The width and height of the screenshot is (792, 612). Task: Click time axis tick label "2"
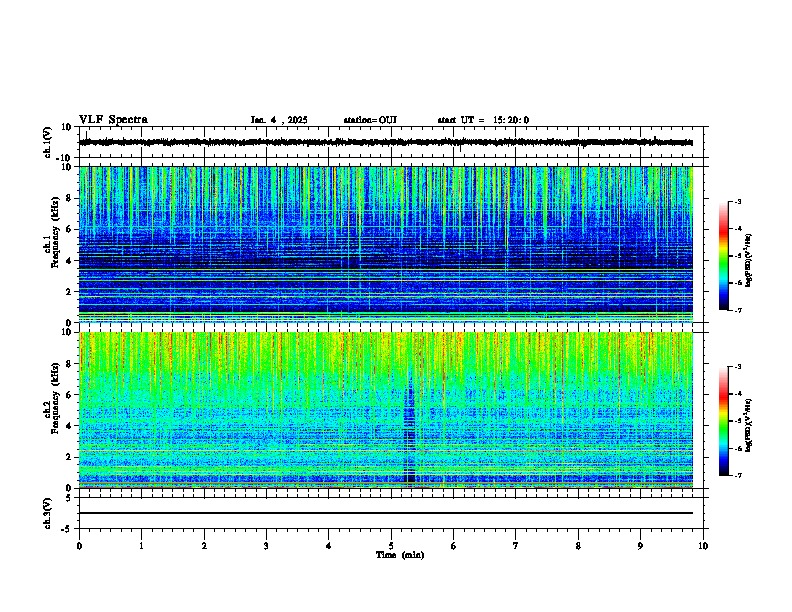point(204,546)
